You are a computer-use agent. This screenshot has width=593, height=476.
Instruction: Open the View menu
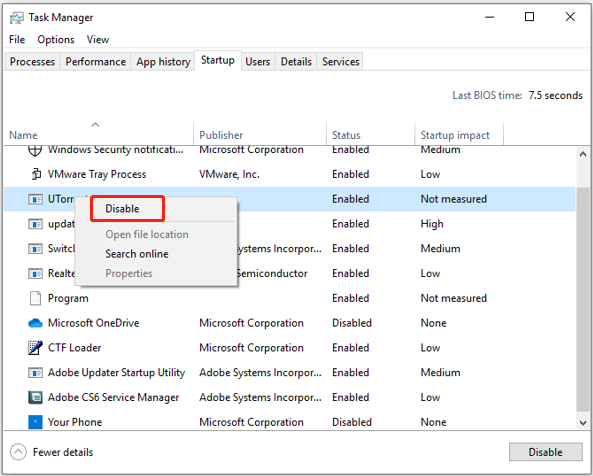point(98,39)
